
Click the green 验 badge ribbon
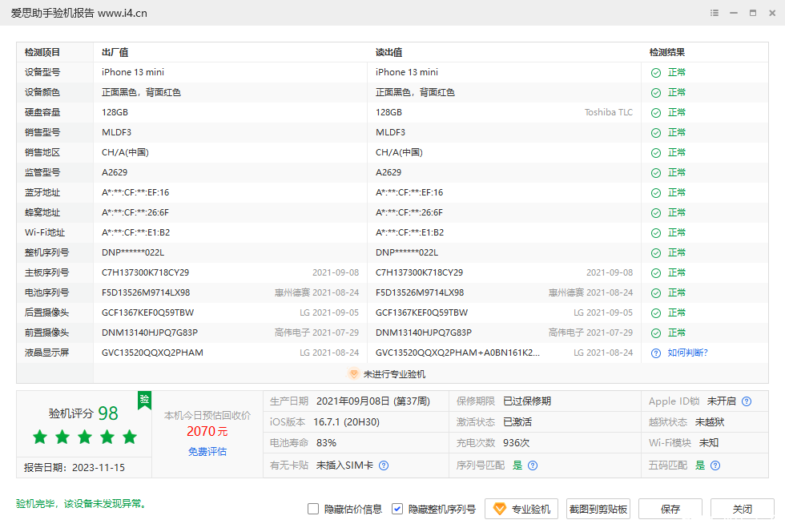click(145, 400)
